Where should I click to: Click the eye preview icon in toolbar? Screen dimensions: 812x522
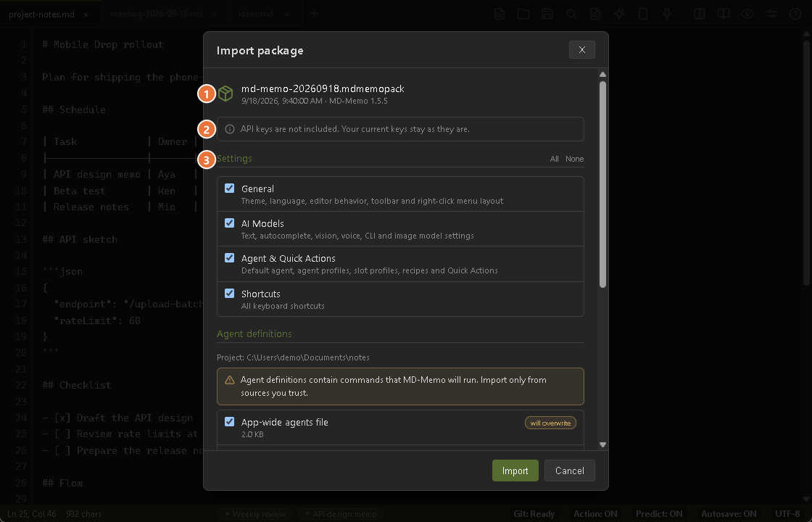click(747, 14)
